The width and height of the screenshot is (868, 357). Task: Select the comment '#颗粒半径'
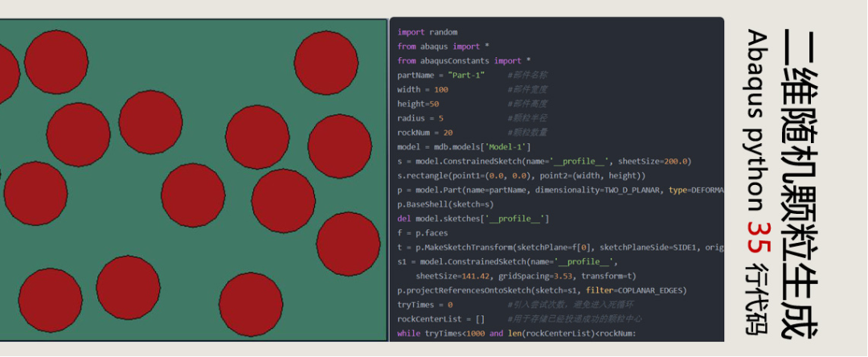527,118
